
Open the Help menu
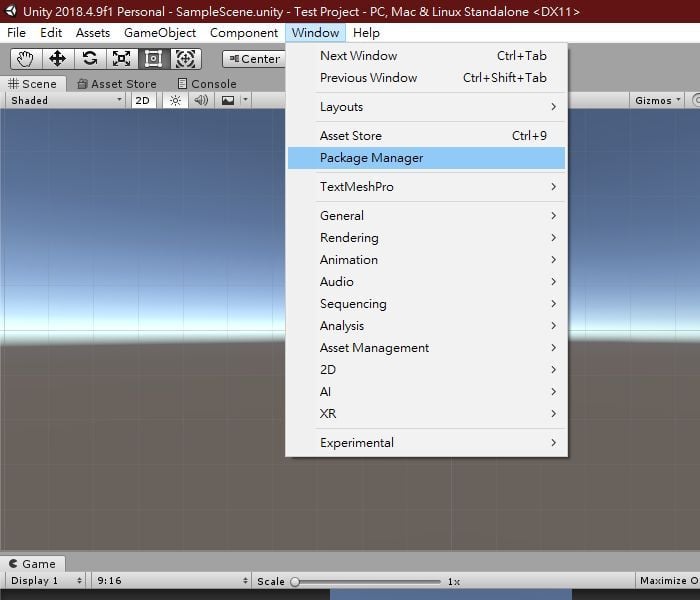(x=366, y=33)
